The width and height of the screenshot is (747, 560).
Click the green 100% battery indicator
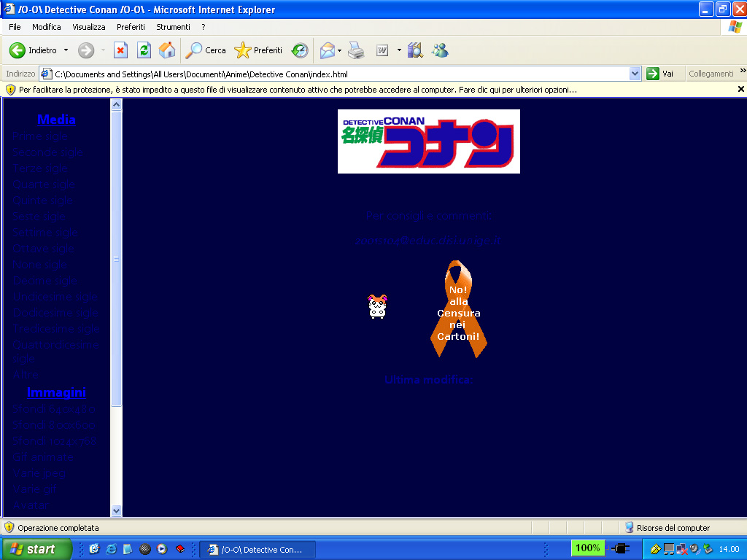587,548
